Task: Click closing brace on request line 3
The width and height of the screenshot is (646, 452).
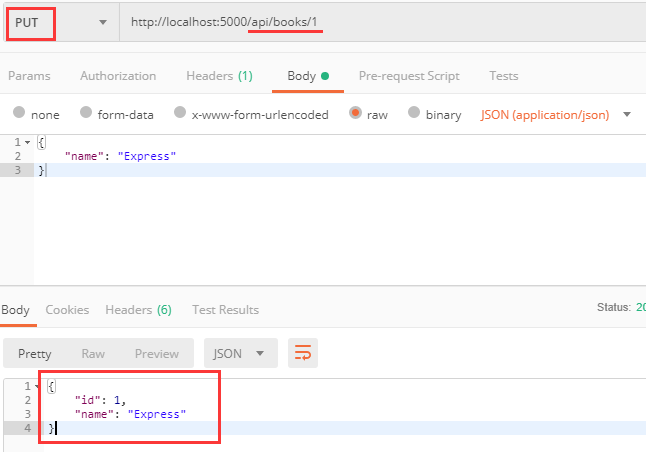Action: 41,170
